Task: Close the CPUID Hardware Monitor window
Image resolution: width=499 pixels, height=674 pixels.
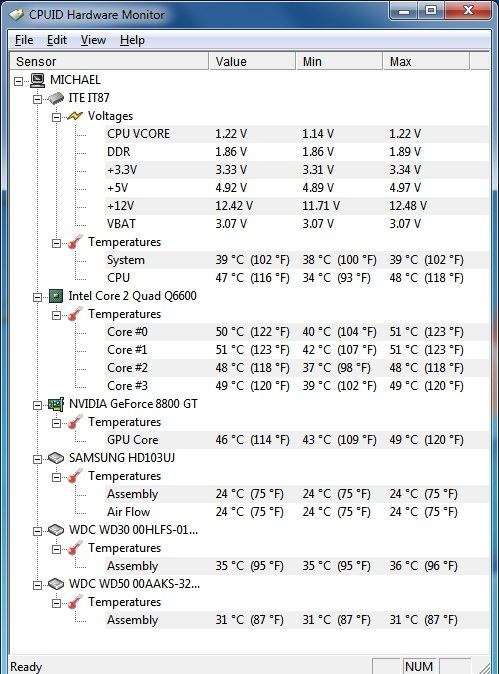Action: point(468,11)
